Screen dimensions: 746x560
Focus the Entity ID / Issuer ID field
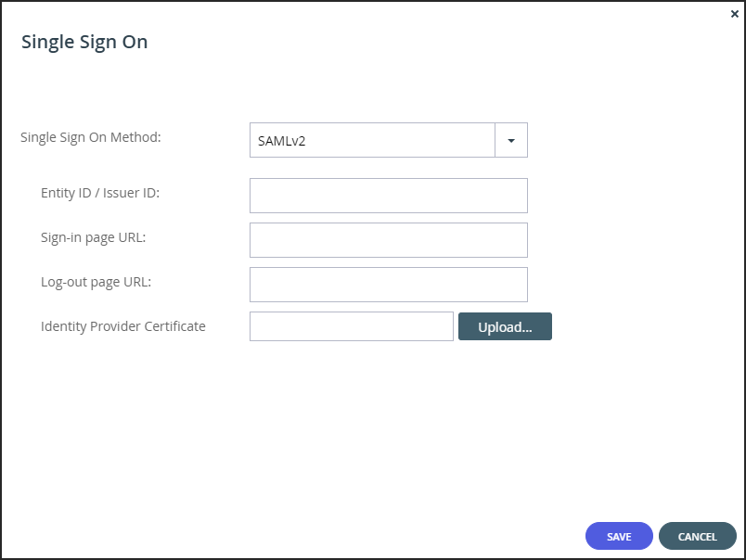point(388,196)
